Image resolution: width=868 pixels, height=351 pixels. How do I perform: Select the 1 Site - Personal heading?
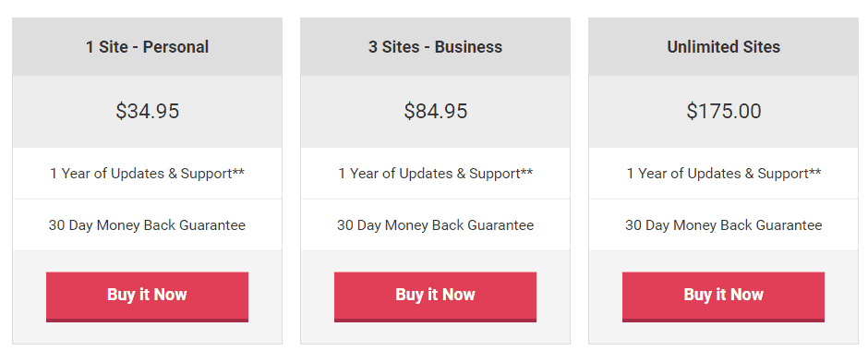tap(147, 47)
